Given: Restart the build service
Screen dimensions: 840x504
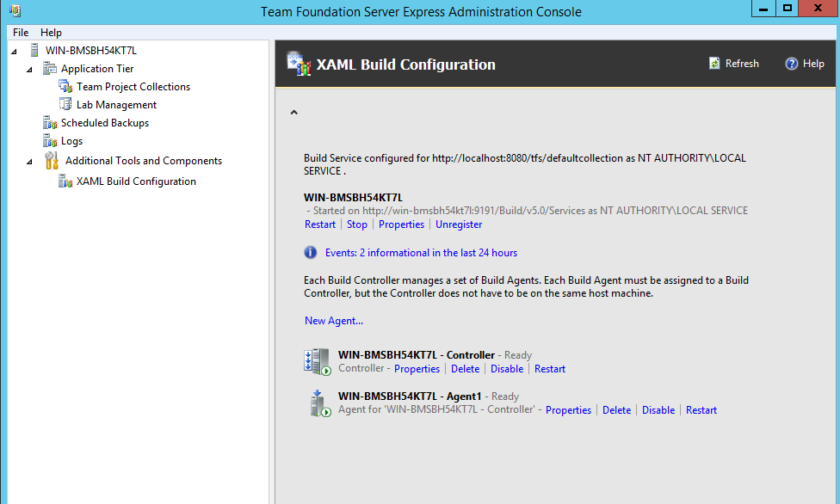Looking at the screenshot, I should [320, 224].
